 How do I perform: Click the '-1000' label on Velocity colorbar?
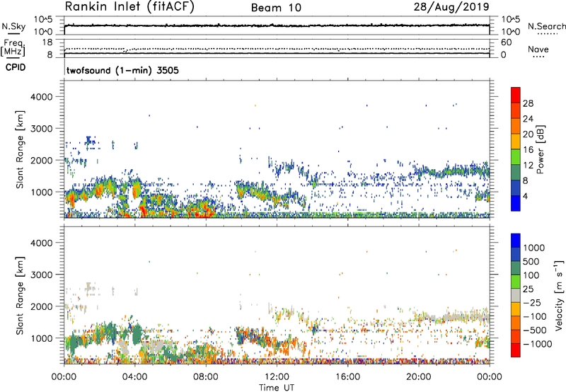click(x=537, y=344)
